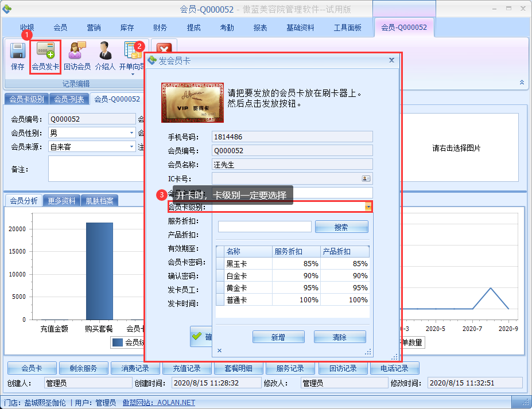Switch to the 更多资料 tab
Image resolution: width=532 pixels, height=409 pixels.
point(61,201)
